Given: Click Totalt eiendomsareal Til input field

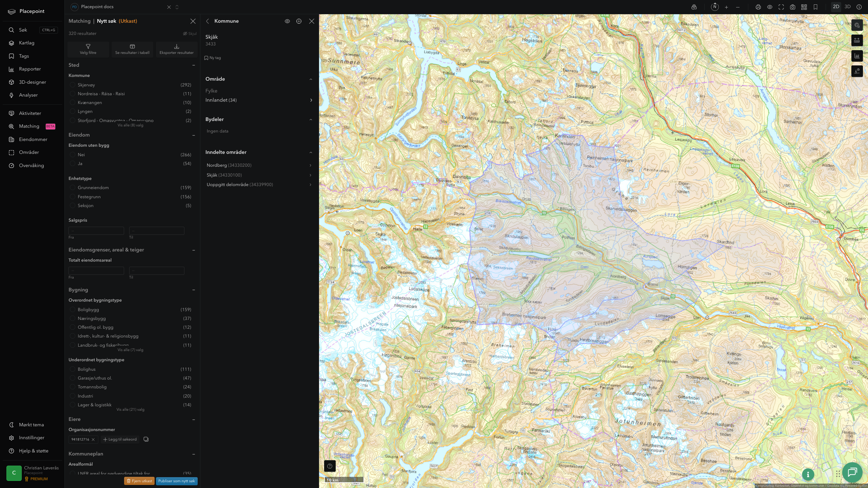Looking at the screenshot, I should [x=157, y=271].
